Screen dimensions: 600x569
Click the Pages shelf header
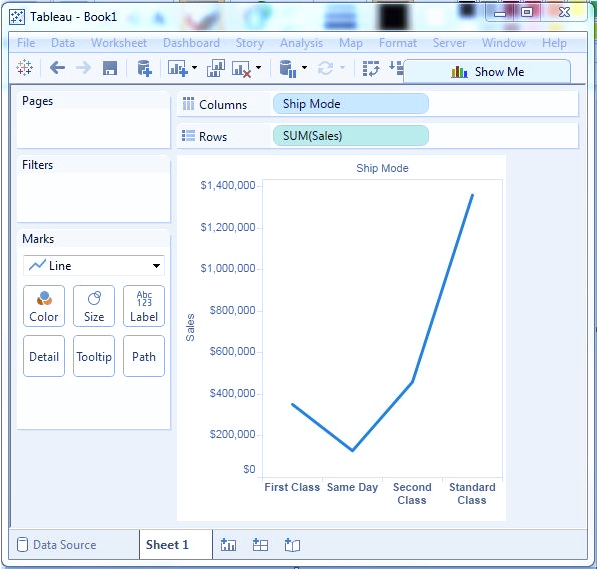point(38,101)
